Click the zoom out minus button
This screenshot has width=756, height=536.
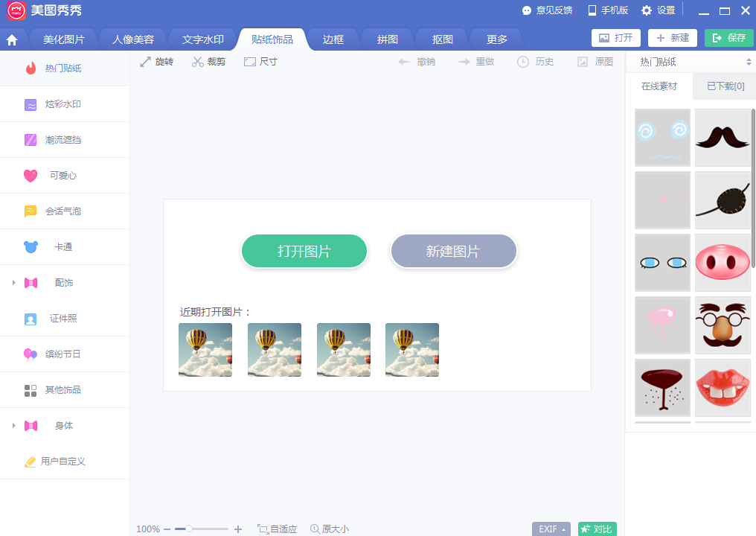(x=167, y=529)
